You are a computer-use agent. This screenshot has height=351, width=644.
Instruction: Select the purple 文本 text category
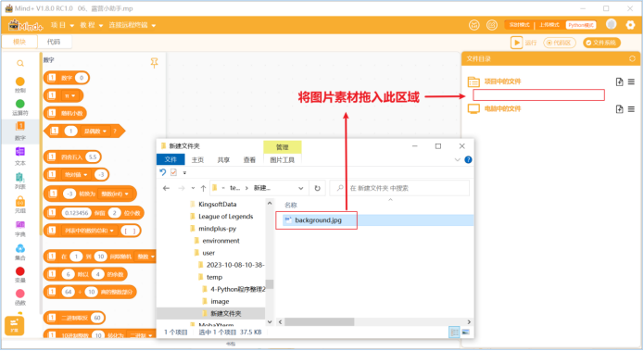[x=20, y=157]
